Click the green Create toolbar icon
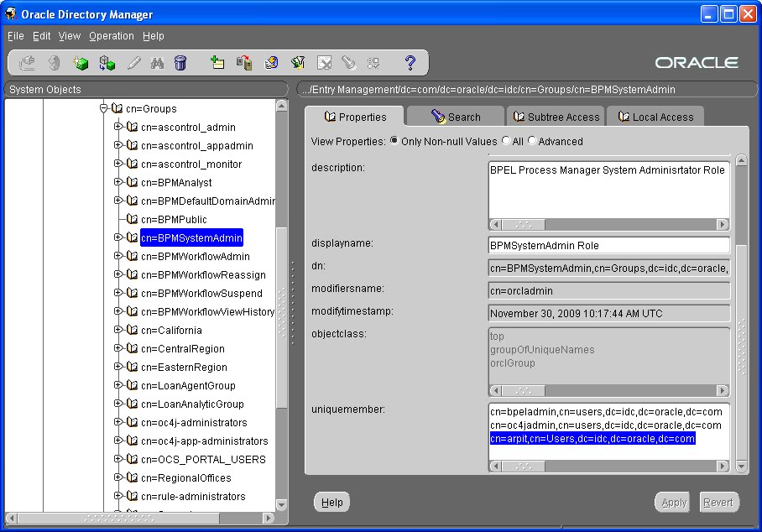This screenshot has width=762, height=532. (81, 63)
